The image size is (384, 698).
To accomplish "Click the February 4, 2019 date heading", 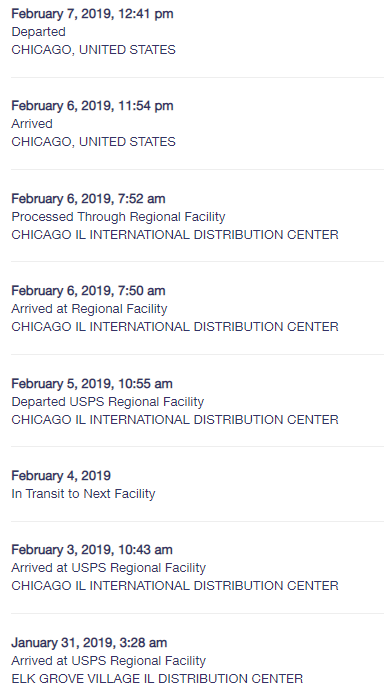I will point(61,476).
